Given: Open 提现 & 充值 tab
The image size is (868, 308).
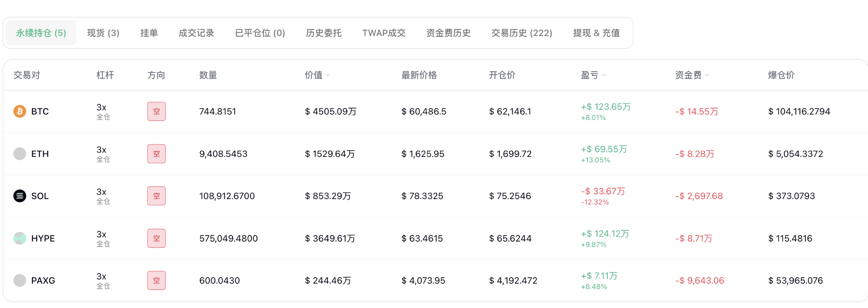Looking at the screenshot, I should pyautogui.click(x=596, y=33).
